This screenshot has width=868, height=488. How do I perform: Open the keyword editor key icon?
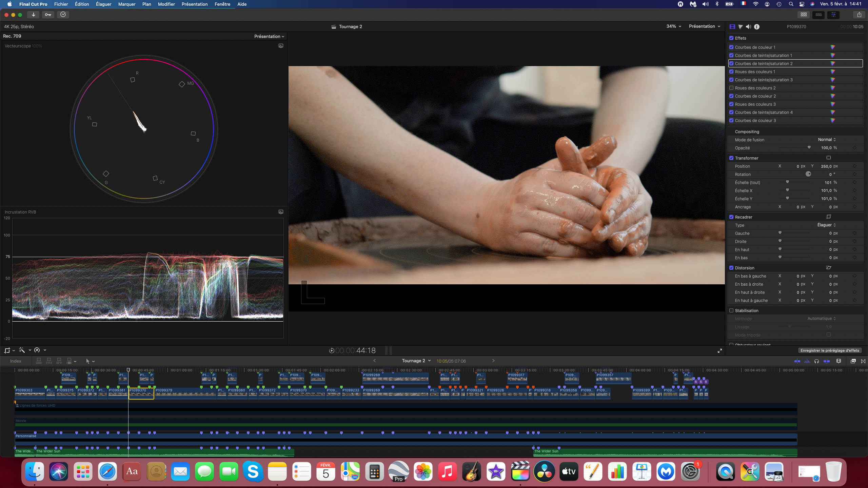tap(48, 15)
